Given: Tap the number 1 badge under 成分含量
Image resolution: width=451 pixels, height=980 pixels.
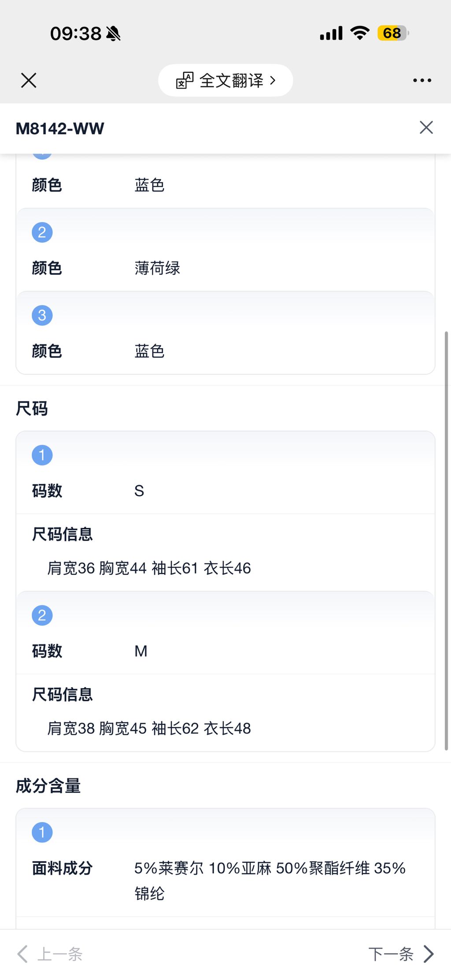Looking at the screenshot, I should pyautogui.click(x=42, y=833).
